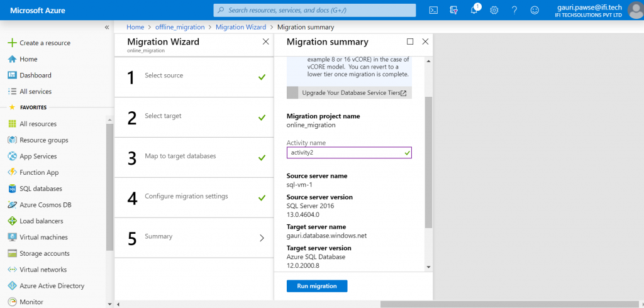Open SQL databases in the sidebar

tap(41, 189)
